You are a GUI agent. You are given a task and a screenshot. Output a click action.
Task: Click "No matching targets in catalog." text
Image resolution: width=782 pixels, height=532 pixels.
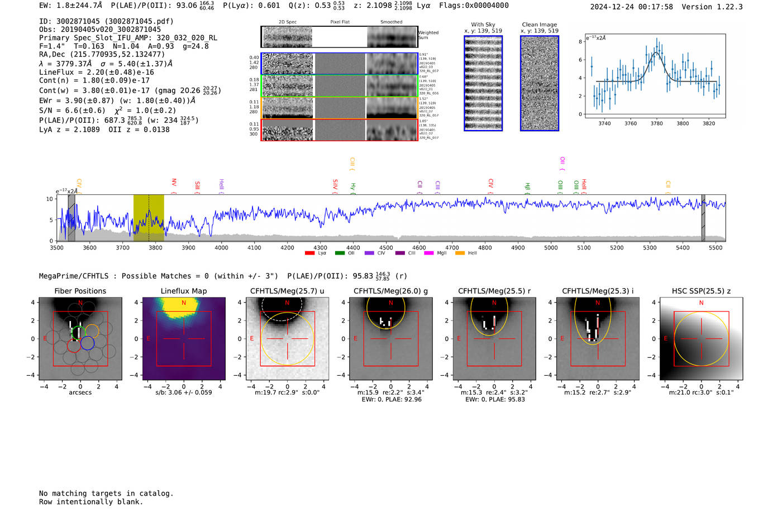coord(106,493)
